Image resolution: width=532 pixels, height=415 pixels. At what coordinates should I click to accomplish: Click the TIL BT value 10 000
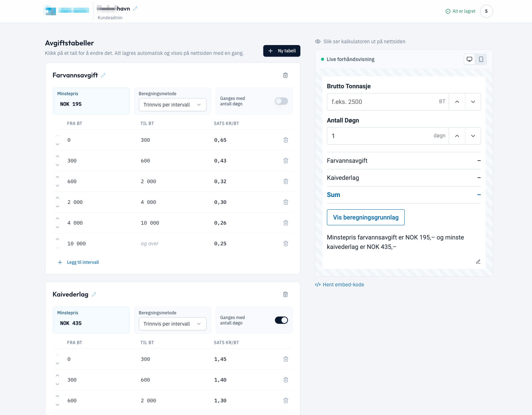click(150, 223)
